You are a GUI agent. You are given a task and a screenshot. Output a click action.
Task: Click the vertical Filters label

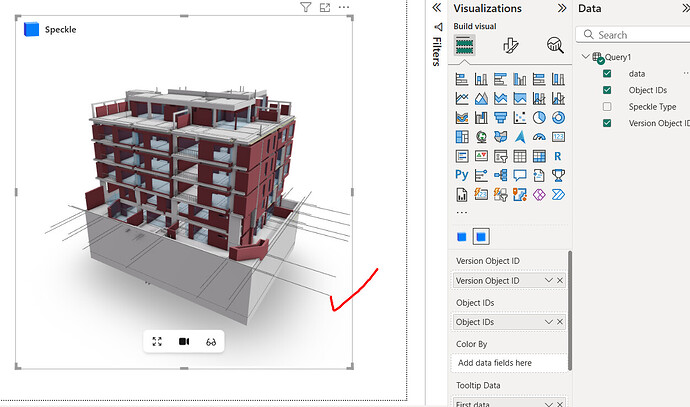coord(437,51)
